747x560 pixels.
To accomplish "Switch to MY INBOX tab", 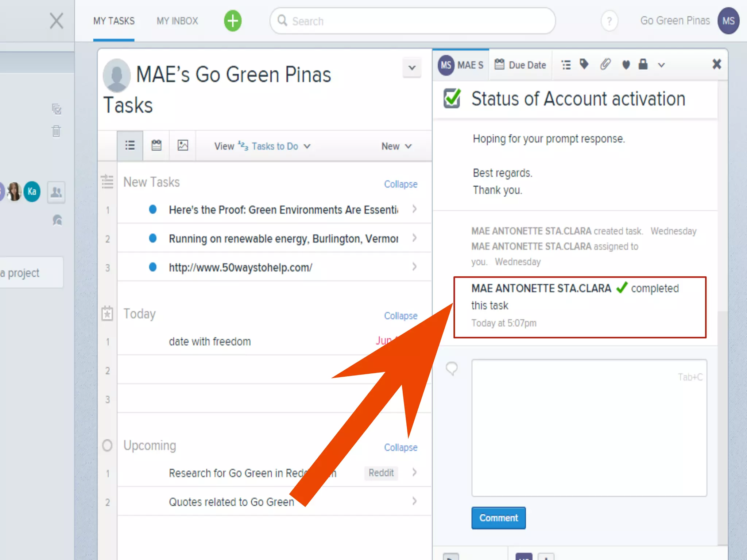I will [177, 21].
